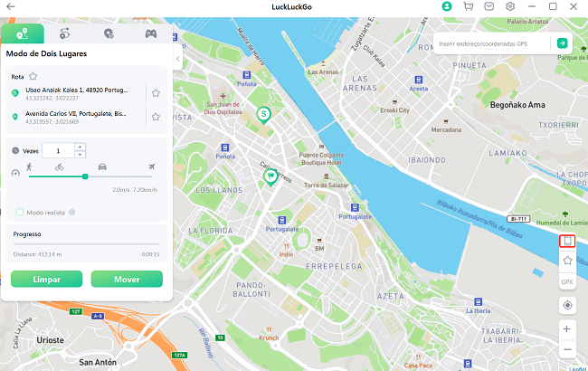The width and height of the screenshot is (588, 371).
Task: Zoom in the map with plus
Action: click(x=567, y=329)
